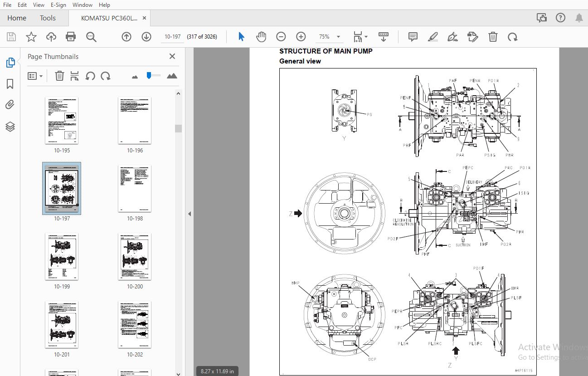Open the Layers sidebar panel
588x376 pixels.
[x=10, y=127]
